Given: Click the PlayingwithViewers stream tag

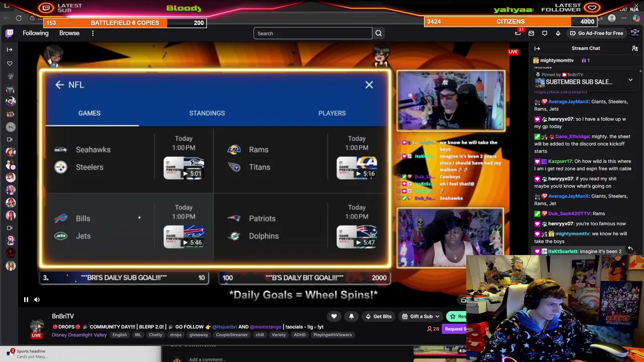Looking at the screenshot, I should (x=332, y=335).
